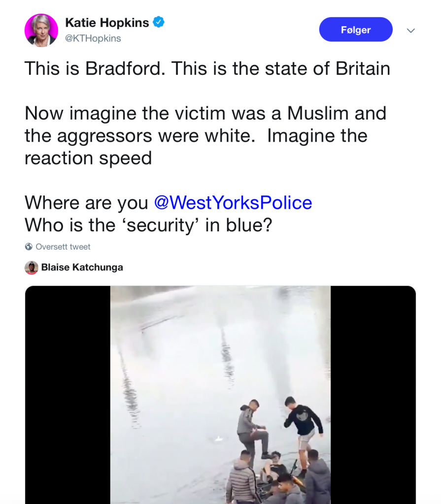Translate with the Oversett tweet link

[63, 247]
